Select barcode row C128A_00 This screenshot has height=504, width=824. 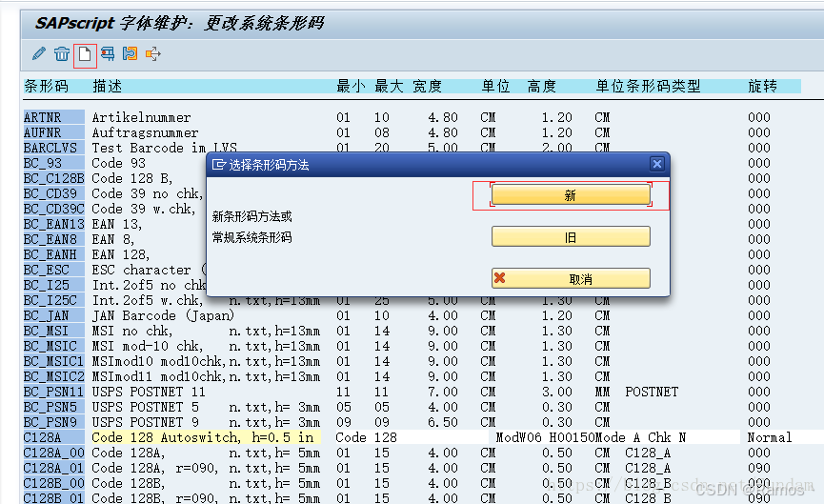(x=53, y=452)
